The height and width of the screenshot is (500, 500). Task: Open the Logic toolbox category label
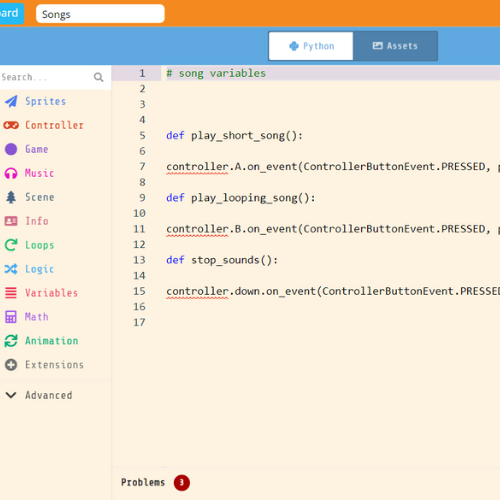[40, 269]
